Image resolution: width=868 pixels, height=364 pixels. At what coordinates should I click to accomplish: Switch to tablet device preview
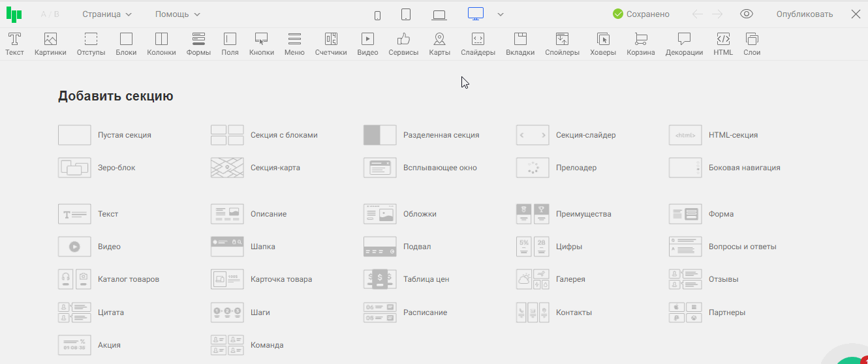406,14
